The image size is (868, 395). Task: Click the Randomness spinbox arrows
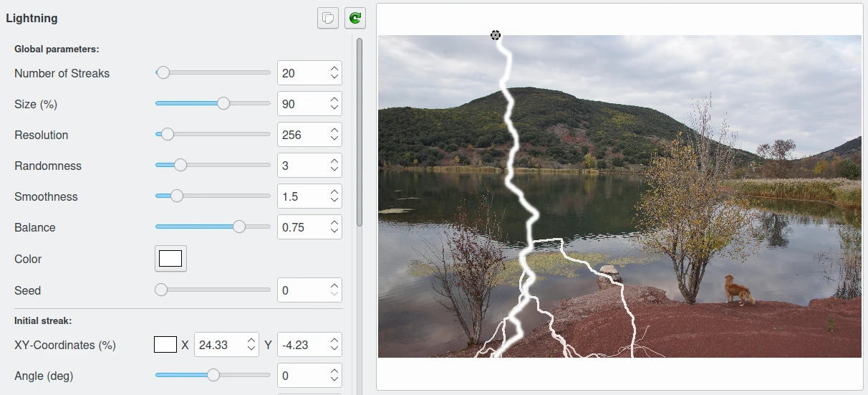click(x=334, y=166)
